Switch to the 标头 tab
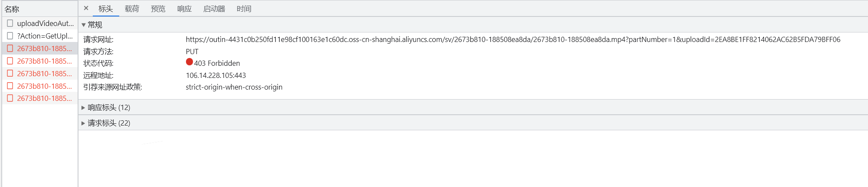This screenshot has height=187, width=868. [105, 9]
